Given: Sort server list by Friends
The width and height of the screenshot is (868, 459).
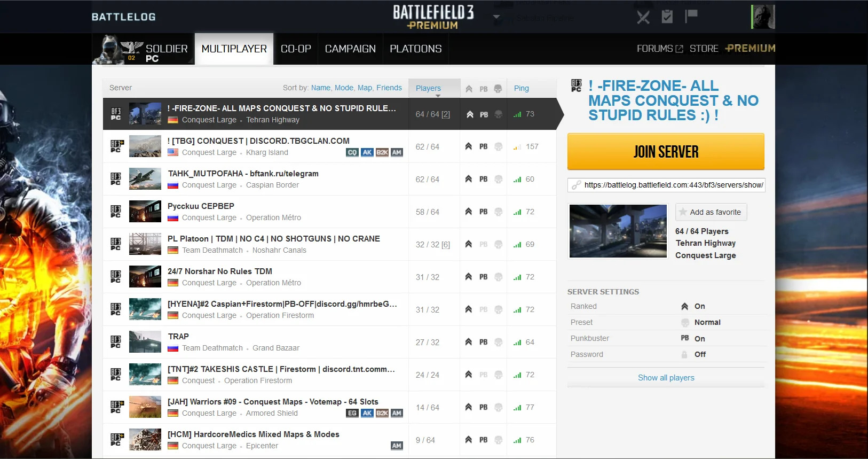Looking at the screenshot, I should coord(389,88).
